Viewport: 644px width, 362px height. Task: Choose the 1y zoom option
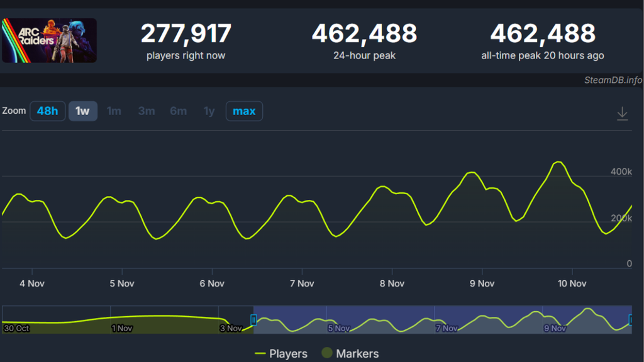tap(209, 111)
